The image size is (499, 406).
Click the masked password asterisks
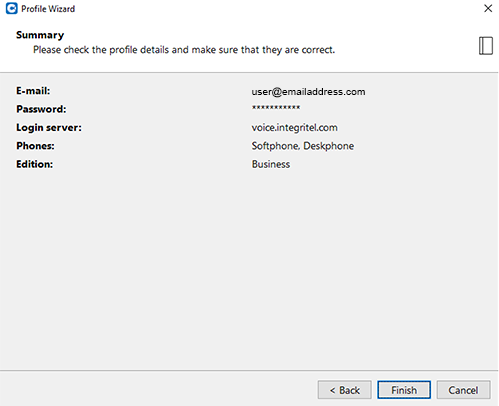[x=276, y=108]
